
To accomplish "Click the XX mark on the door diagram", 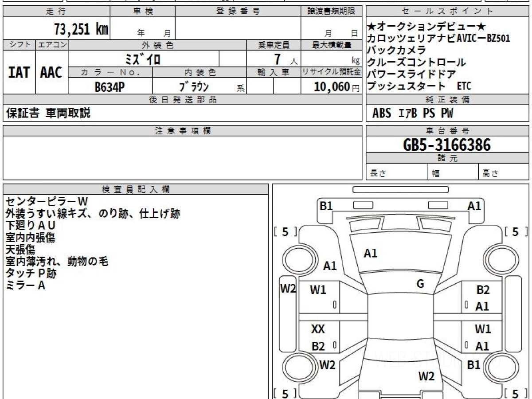I will click(x=317, y=329).
